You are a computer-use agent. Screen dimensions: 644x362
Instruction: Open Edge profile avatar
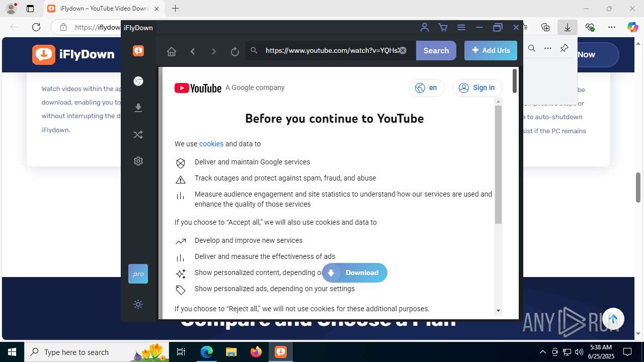(x=11, y=9)
